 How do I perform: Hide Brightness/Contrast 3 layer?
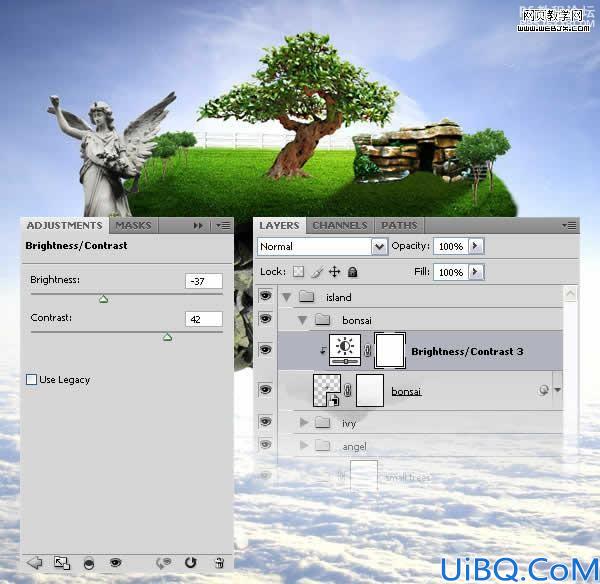266,349
